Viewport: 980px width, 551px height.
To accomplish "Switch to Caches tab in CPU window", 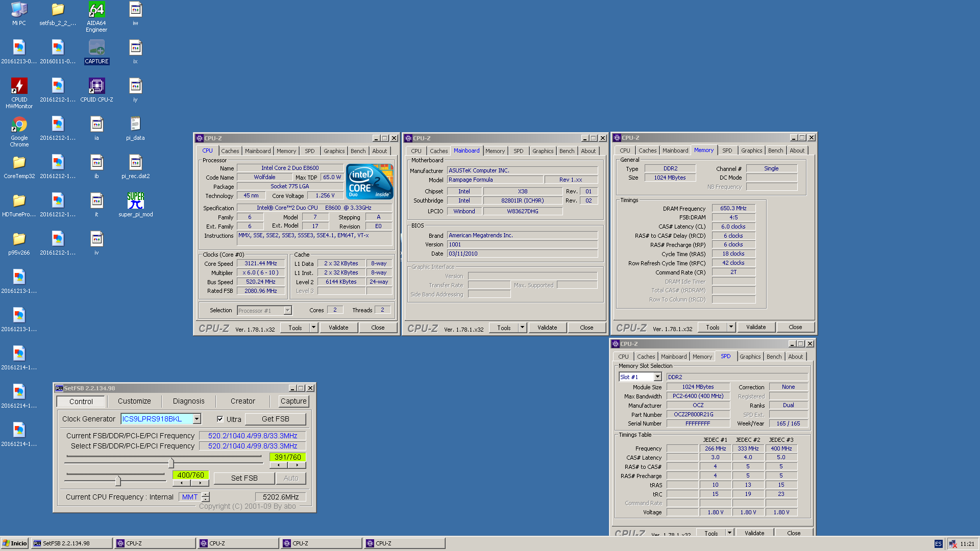I will 230,151.
